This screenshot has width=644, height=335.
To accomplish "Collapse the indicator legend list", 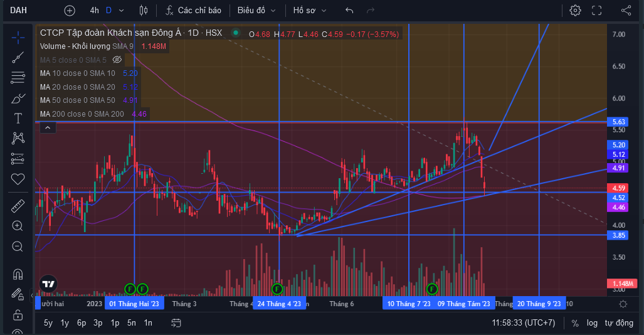I will (x=48, y=128).
